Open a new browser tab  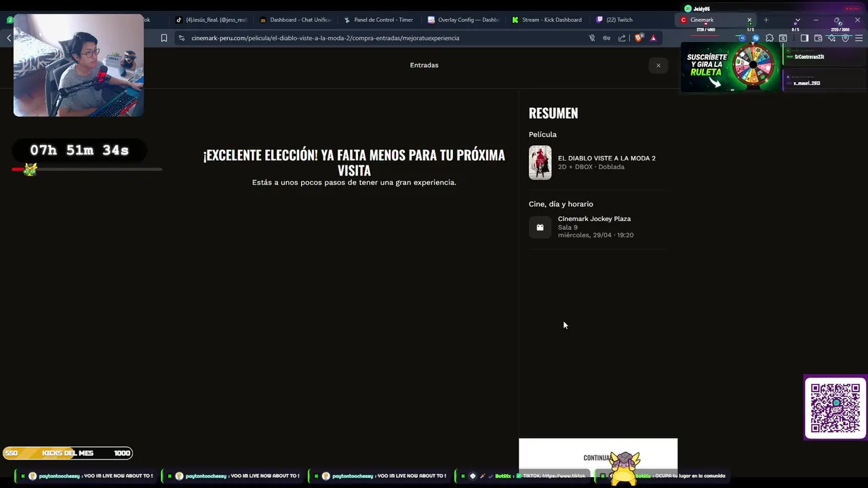tap(766, 20)
